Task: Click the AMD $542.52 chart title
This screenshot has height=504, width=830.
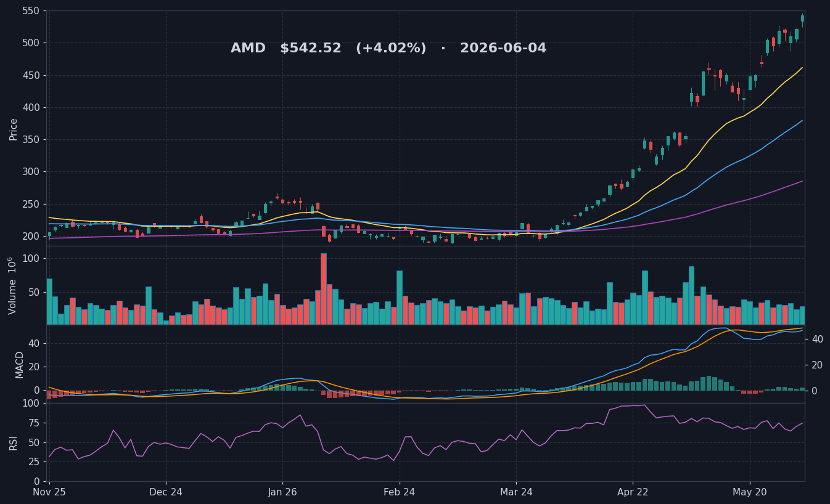Action: (388, 48)
